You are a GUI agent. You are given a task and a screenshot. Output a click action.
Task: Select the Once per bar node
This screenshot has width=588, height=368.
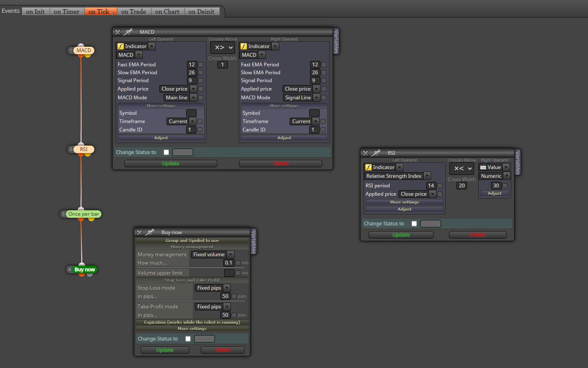coord(83,214)
